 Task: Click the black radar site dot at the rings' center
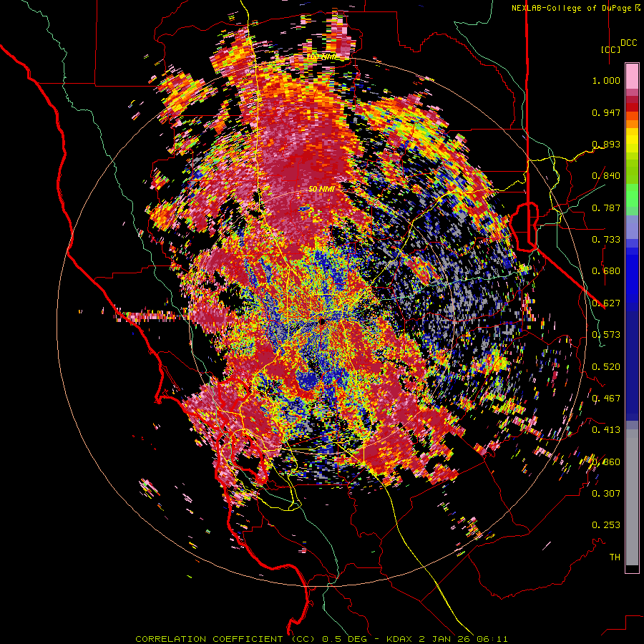[x=322, y=321]
